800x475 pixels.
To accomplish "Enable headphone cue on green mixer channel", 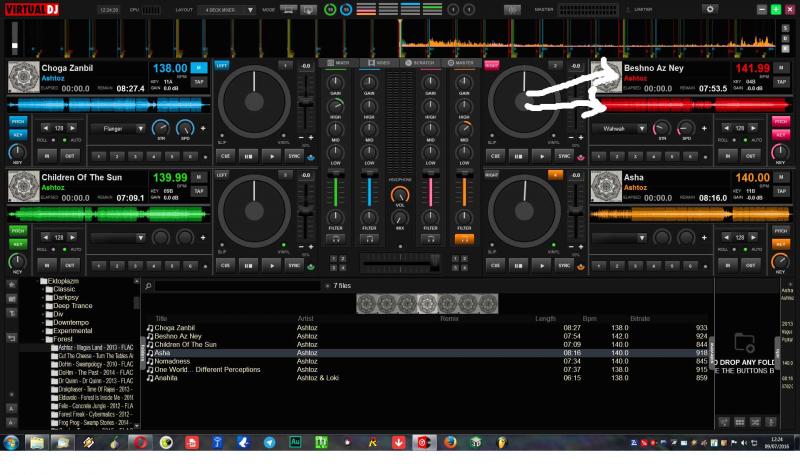I will click(336, 239).
